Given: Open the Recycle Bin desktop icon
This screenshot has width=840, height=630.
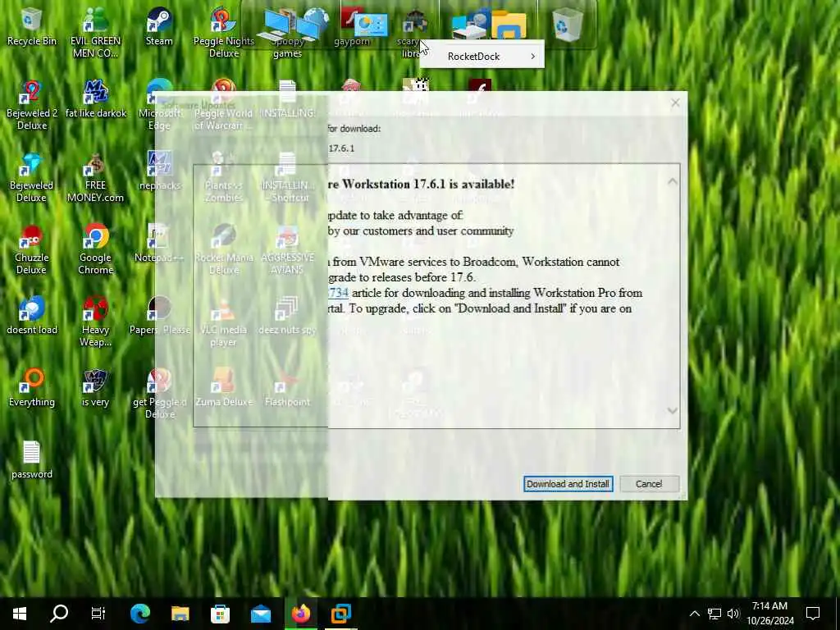Looking at the screenshot, I should [x=31, y=27].
